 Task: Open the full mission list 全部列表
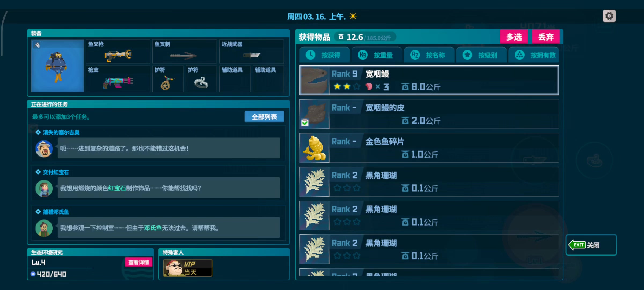tap(264, 117)
